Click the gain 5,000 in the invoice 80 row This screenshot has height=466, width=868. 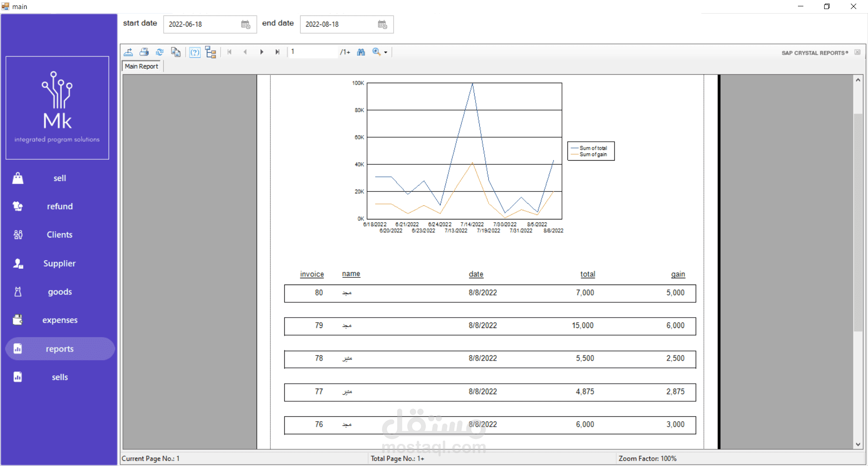point(675,293)
